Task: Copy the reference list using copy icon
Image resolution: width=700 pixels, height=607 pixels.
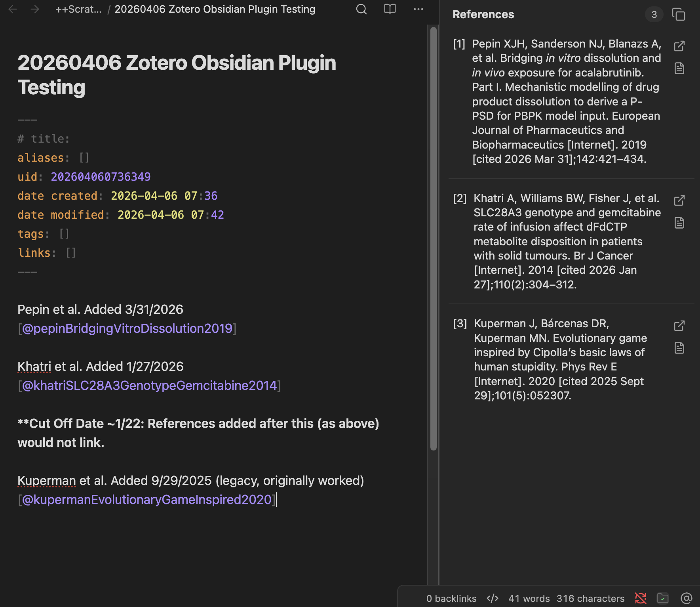Action: [x=678, y=15]
